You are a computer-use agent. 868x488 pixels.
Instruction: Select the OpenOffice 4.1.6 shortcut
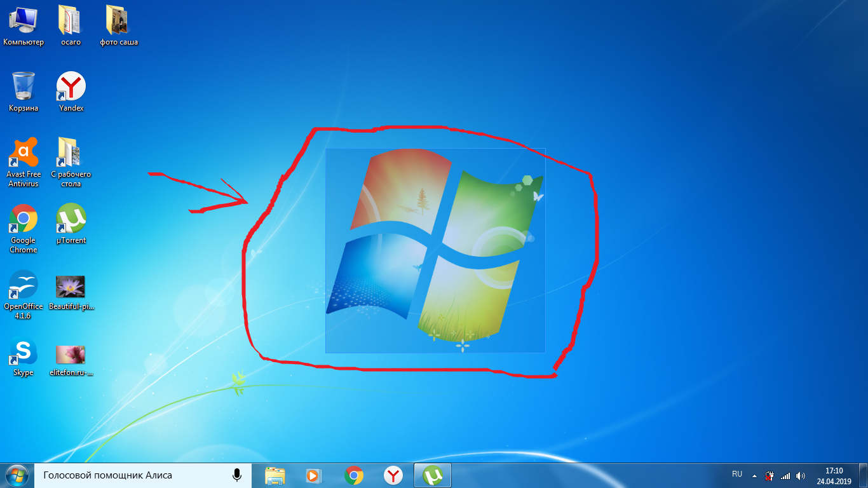[x=24, y=295]
